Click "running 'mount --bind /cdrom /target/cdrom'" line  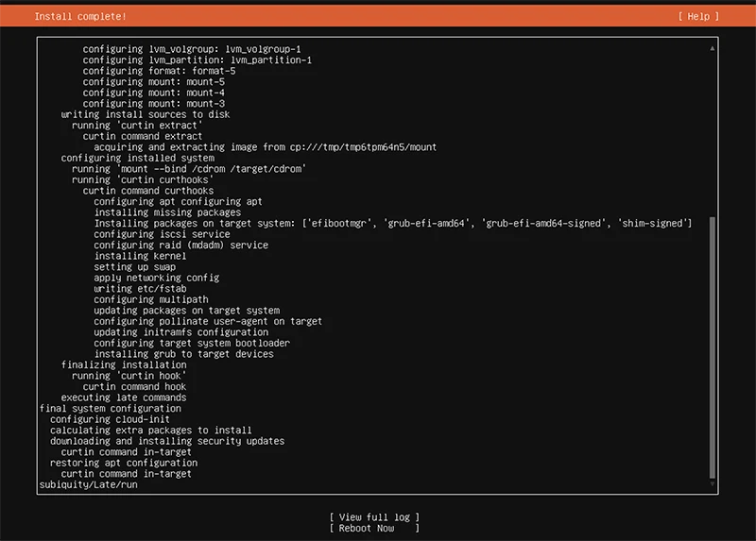[189, 169]
